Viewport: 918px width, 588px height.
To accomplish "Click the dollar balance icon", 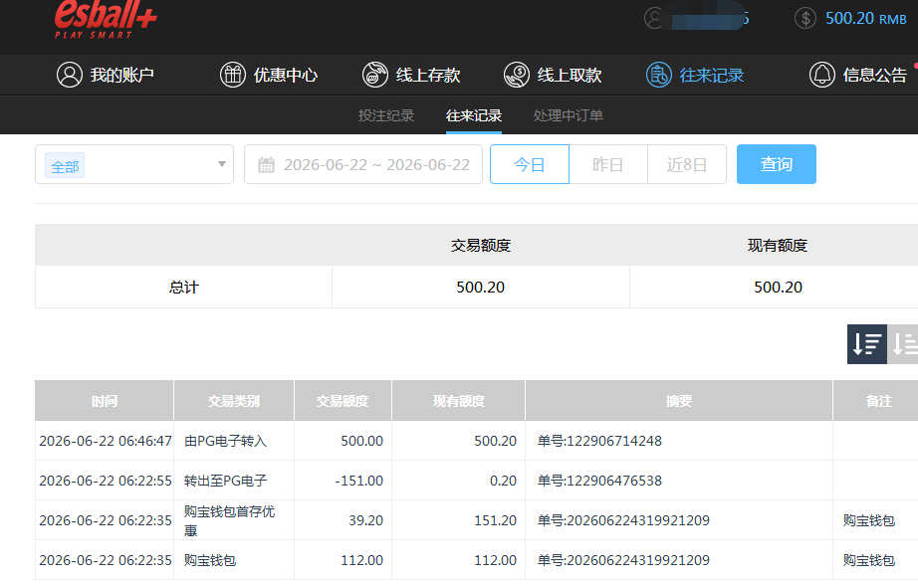I will click(805, 18).
